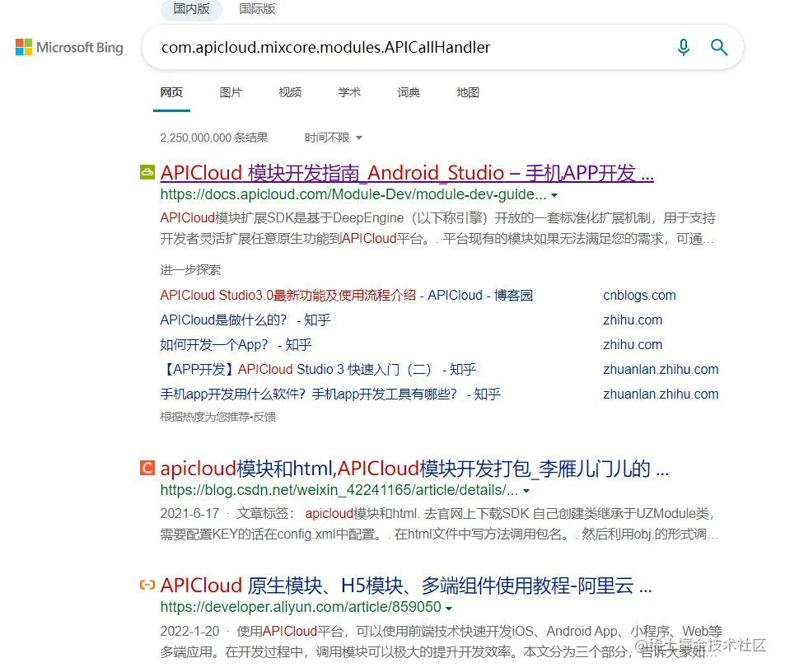The height and width of the screenshot is (672, 785).
Task: Click the 反馈 feedback link
Action: click(x=264, y=417)
